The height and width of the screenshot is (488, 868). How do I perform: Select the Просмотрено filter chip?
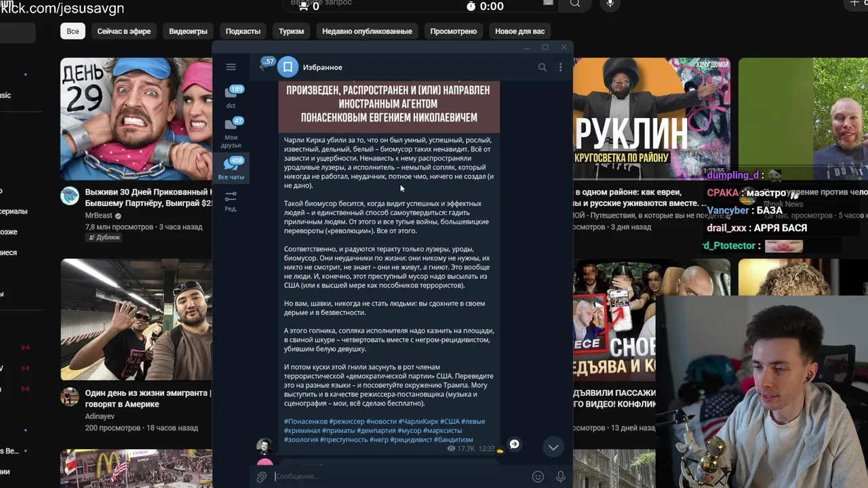(453, 31)
